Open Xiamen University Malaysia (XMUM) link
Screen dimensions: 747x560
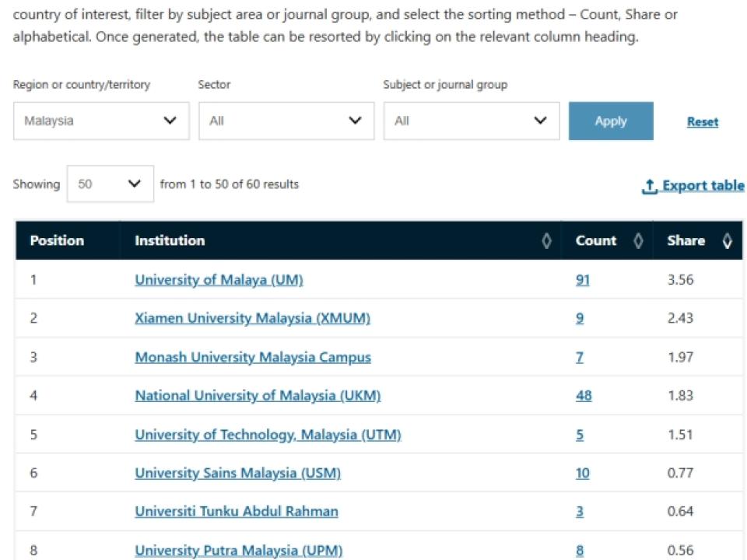click(x=252, y=318)
